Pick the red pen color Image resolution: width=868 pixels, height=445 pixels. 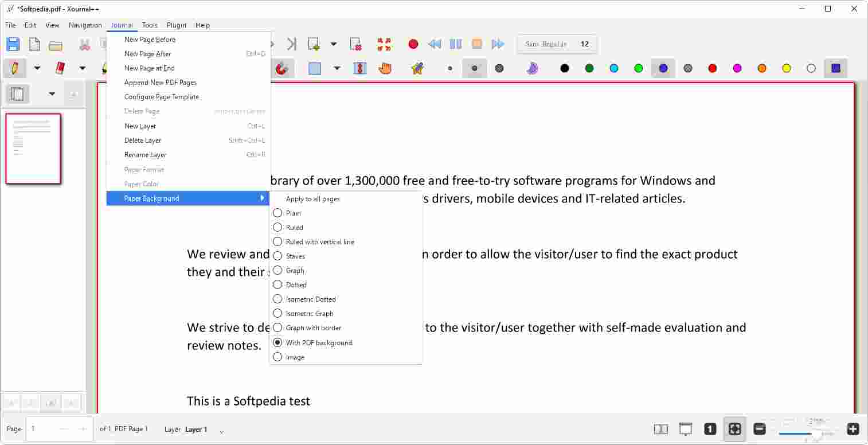click(x=713, y=68)
